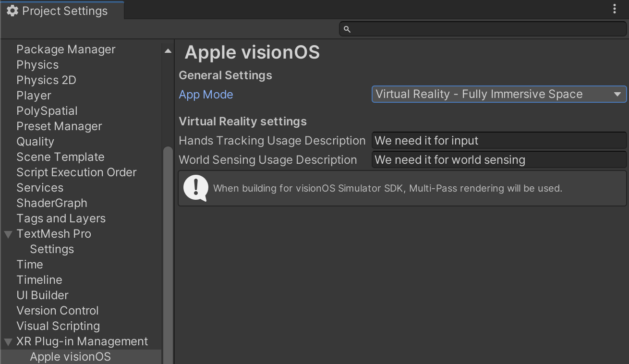Collapse the XR Plug-in Management section
629x364 pixels.
[8, 341]
